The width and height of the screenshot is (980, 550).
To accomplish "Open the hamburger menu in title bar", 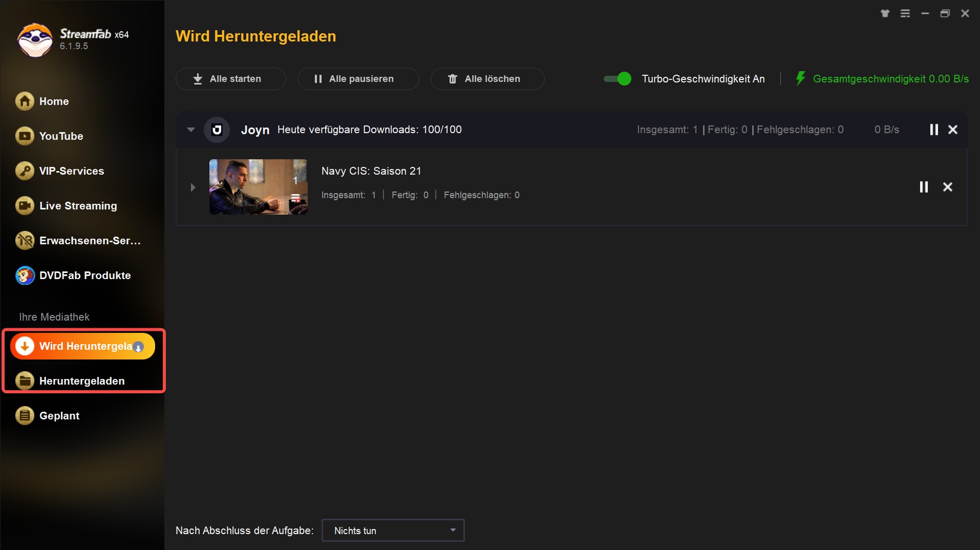I will pos(905,13).
